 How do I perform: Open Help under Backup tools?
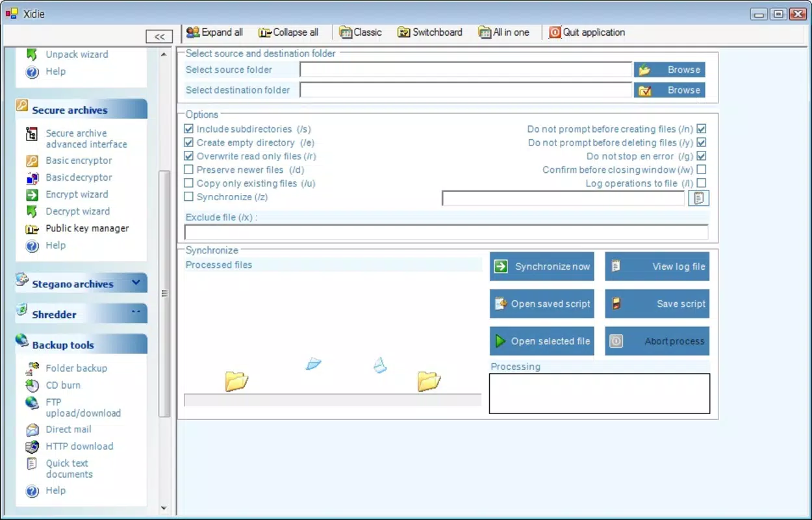[32, 491]
